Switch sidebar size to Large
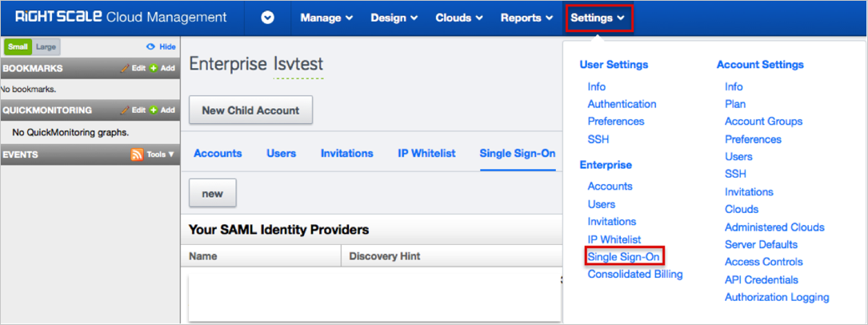868x325 pixels. [x=46, y=47]
